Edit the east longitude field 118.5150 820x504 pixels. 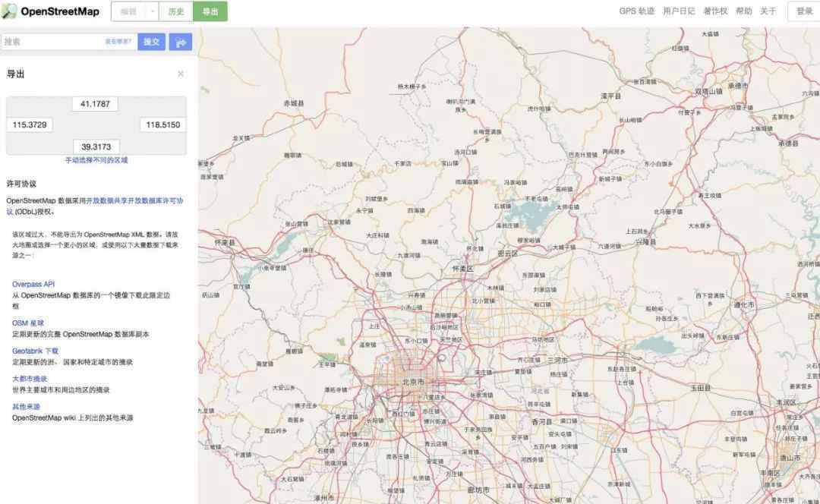click(x=163, y=125)
